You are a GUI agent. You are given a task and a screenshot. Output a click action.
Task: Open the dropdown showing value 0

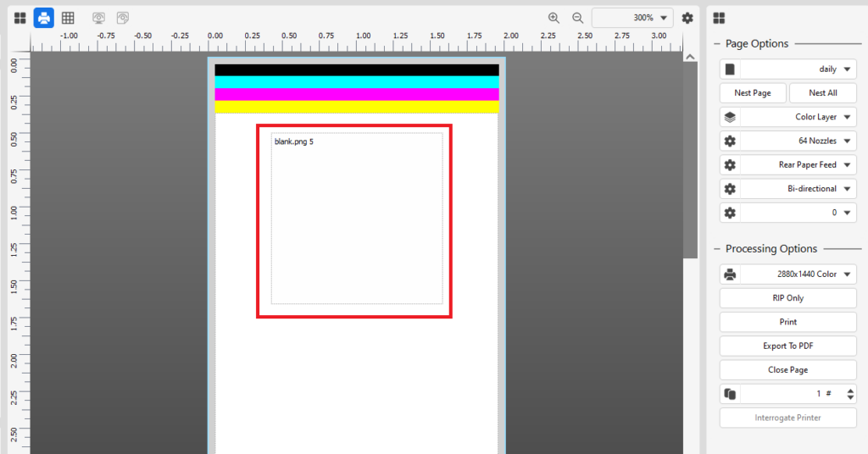(x=798, y=213)
